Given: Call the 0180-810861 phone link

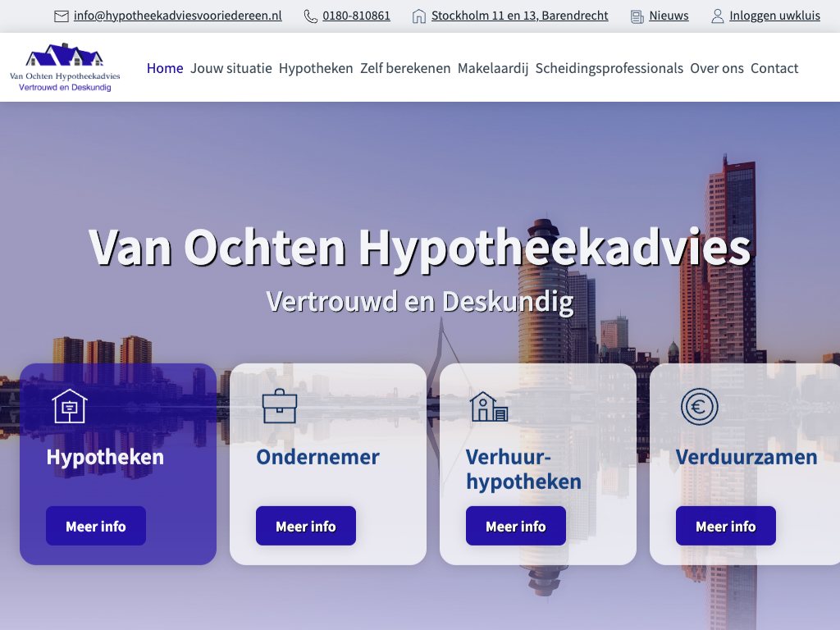Looking at the screenshot, I should point(356,16).
